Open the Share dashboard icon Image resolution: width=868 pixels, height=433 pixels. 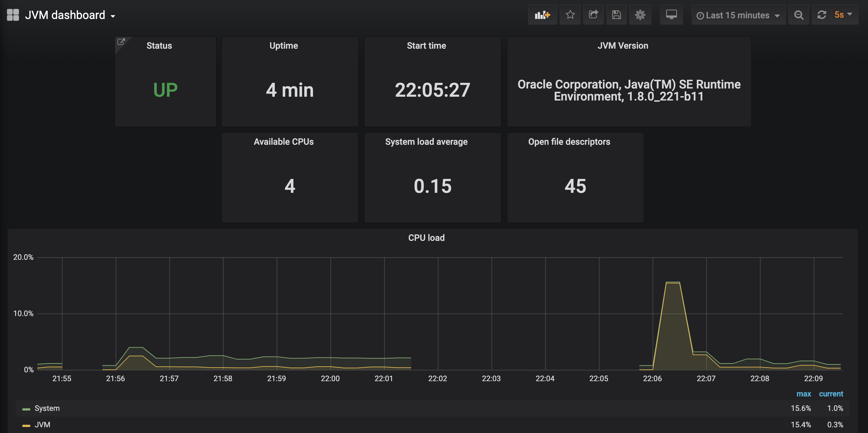pyautogui.click(x=593, y=15)
